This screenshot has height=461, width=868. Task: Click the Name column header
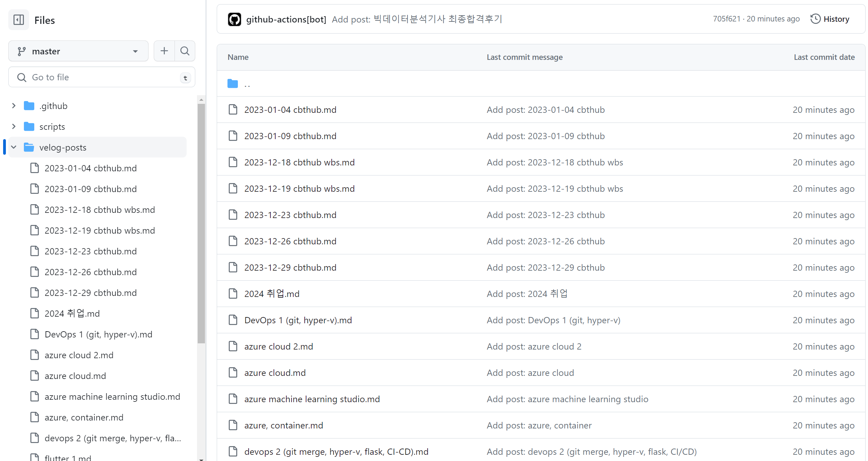238,57
